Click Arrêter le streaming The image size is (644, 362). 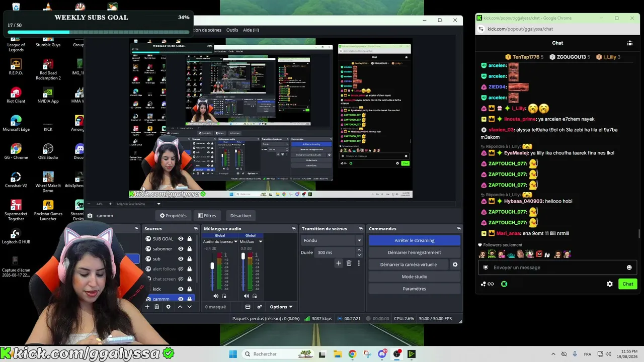pos(415,240)
